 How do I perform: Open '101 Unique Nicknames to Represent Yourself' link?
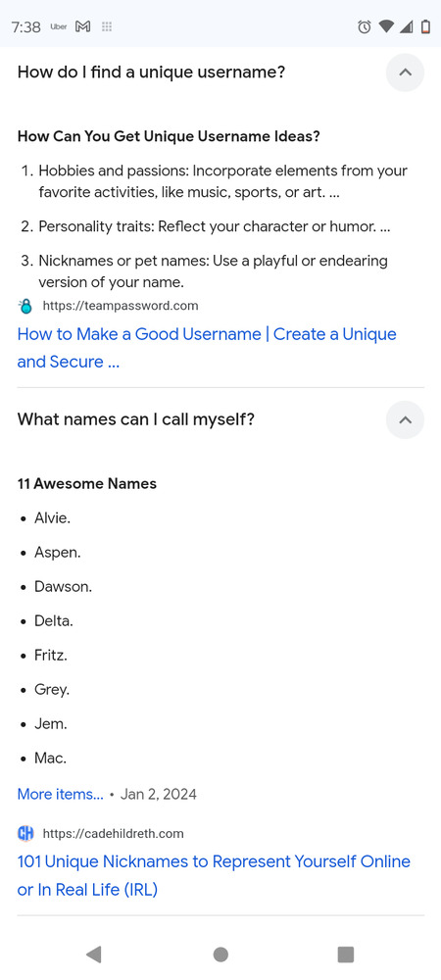(214, 875)
